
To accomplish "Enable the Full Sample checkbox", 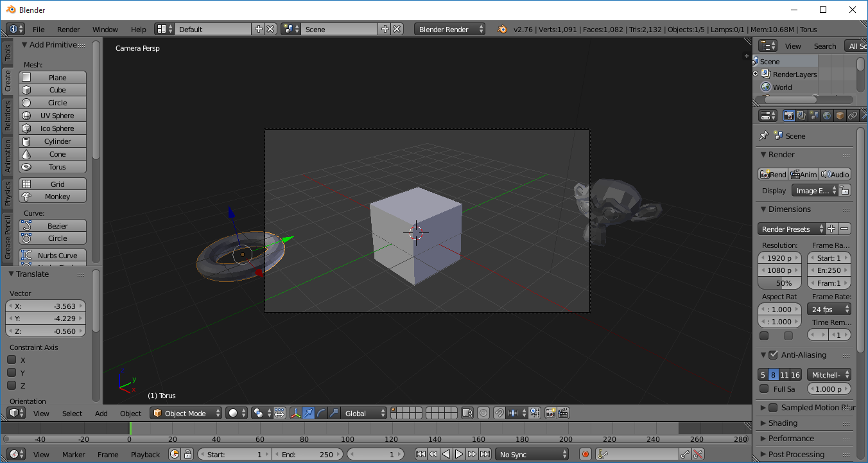I will [x=763, y=389].
